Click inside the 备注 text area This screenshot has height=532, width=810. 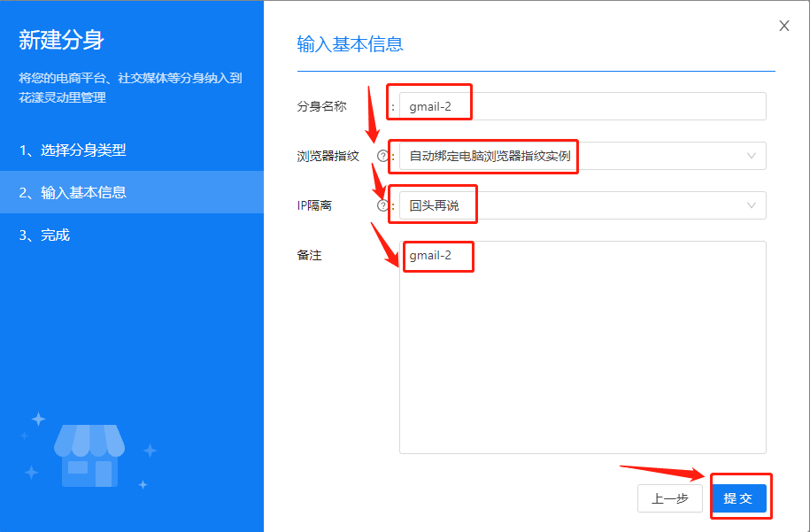pos(582,354)
